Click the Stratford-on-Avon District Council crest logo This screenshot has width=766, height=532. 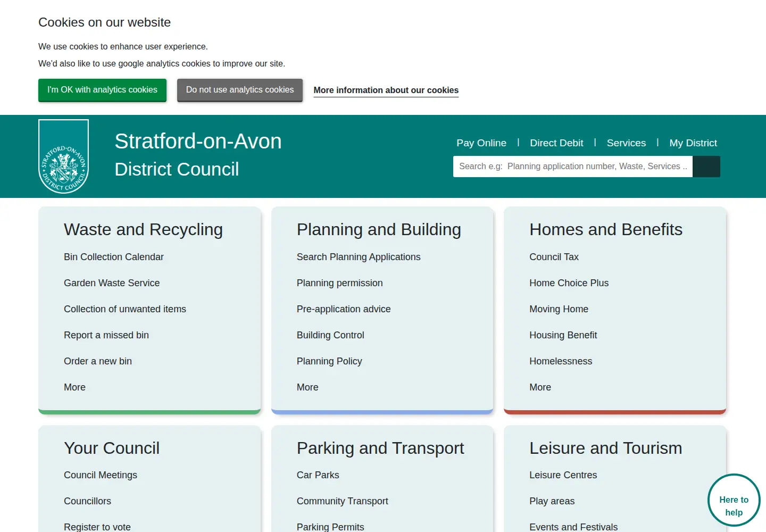(x=63, y=156)
